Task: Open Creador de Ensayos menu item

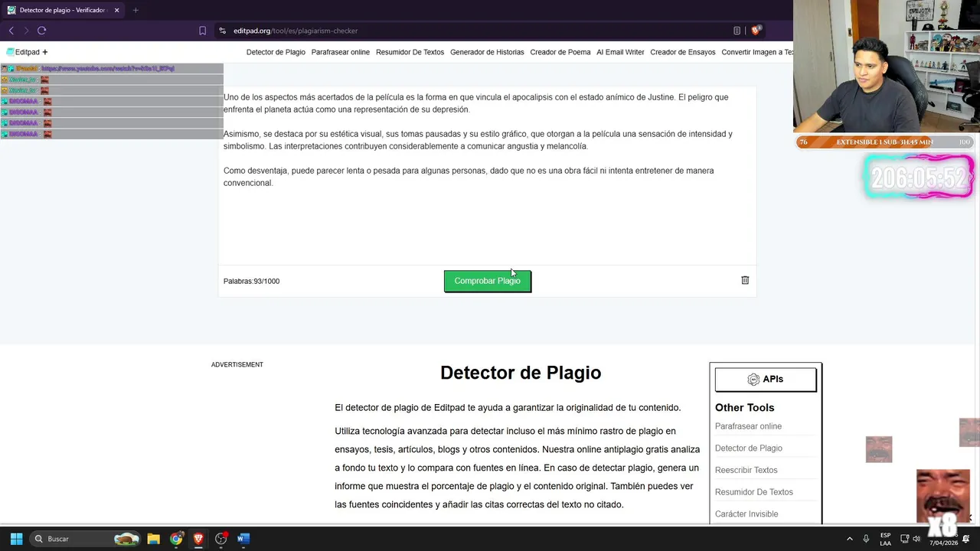Action: click(x=683, y=52)
